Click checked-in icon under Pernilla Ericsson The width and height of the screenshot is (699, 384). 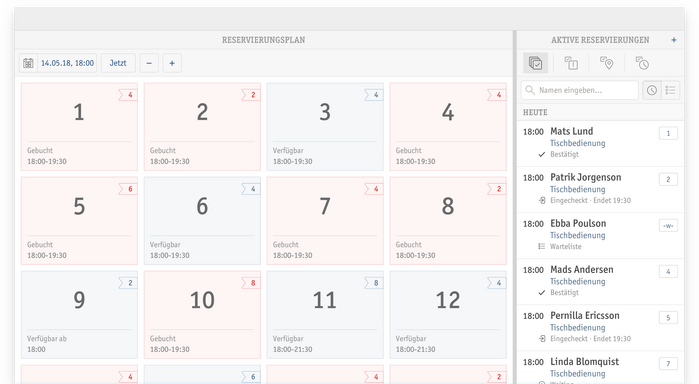pyautogui.click(x=542, y=339)
